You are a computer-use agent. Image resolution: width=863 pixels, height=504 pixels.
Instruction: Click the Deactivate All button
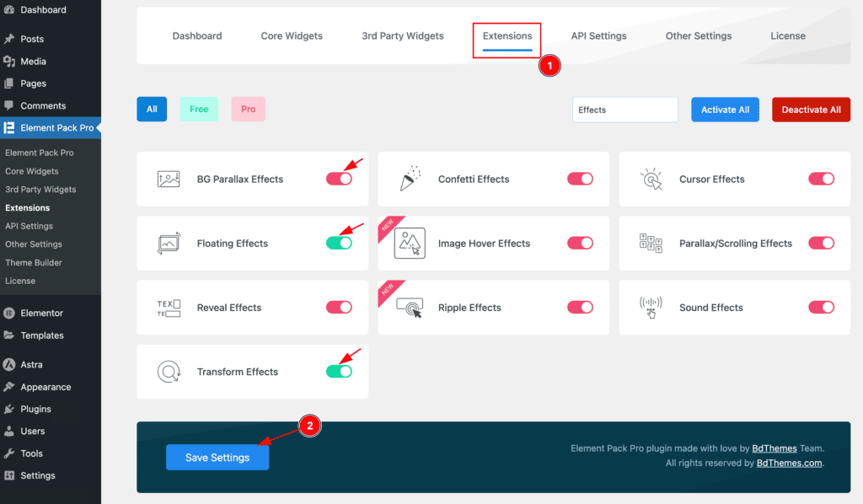(812, 110)
